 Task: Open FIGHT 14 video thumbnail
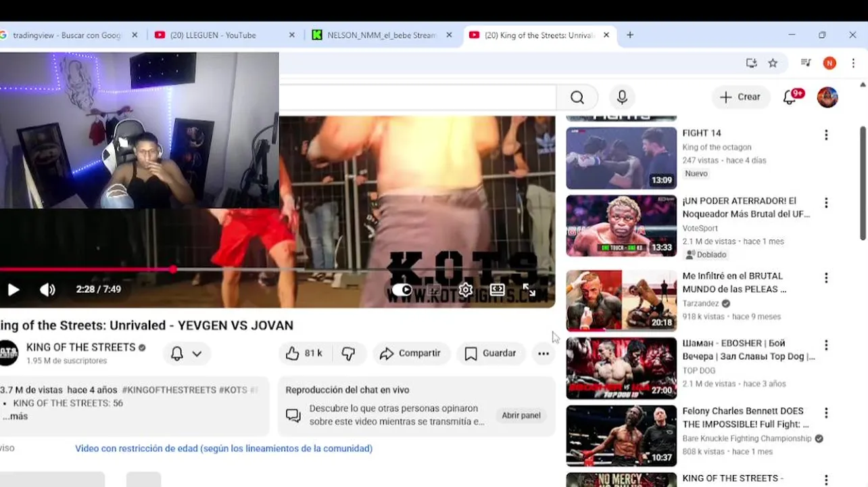pos(621,158)
